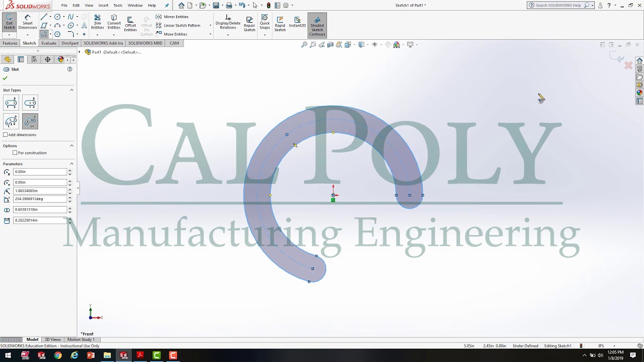Collapse the Options section
Viewport: 644px width, 362px height.
(x=71, y=146)
